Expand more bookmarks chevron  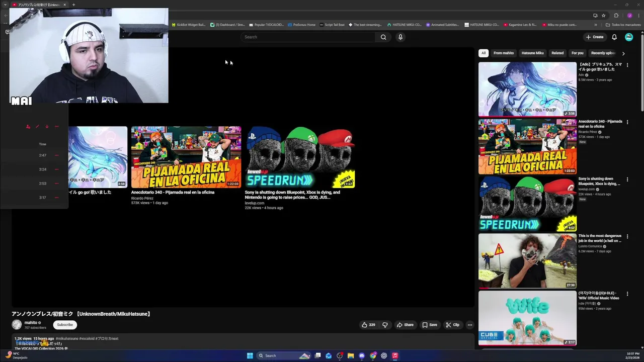point(596,25)
